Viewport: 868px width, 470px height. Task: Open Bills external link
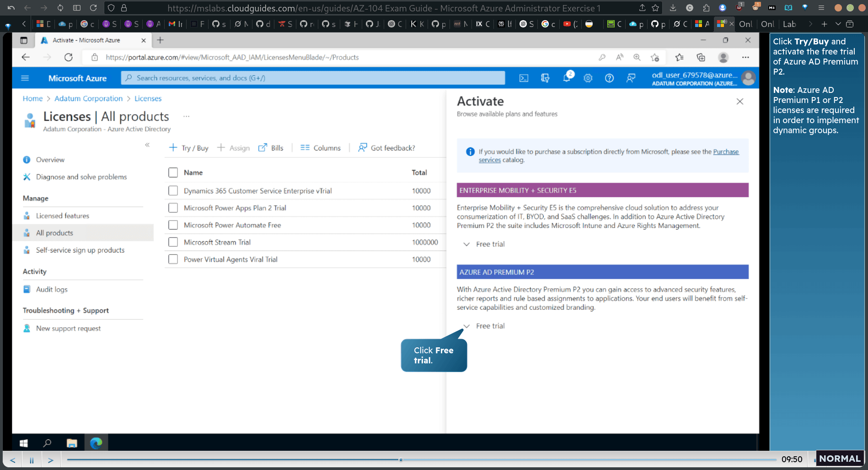(x=271, y=148)
